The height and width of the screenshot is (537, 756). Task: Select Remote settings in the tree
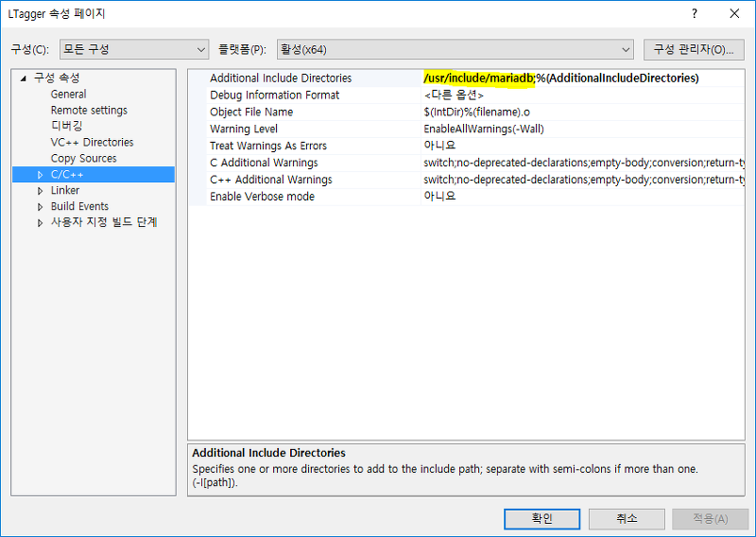coord(89,110)
